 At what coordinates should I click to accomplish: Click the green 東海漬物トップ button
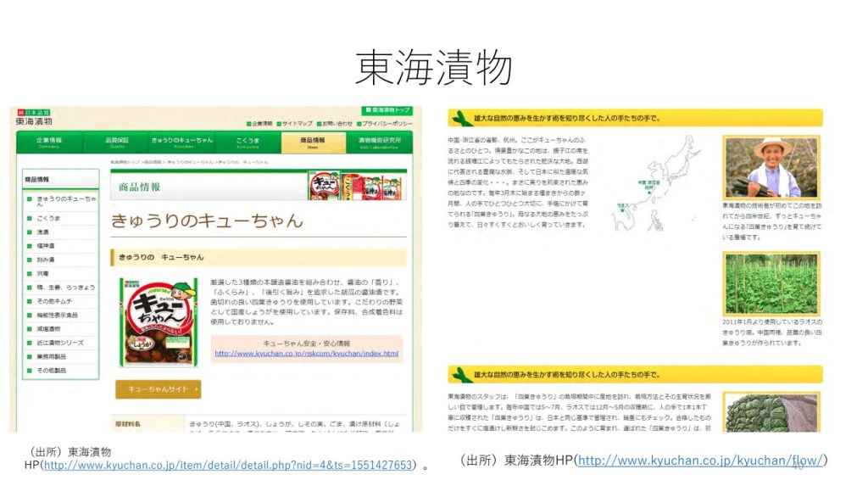pos(387,110)
